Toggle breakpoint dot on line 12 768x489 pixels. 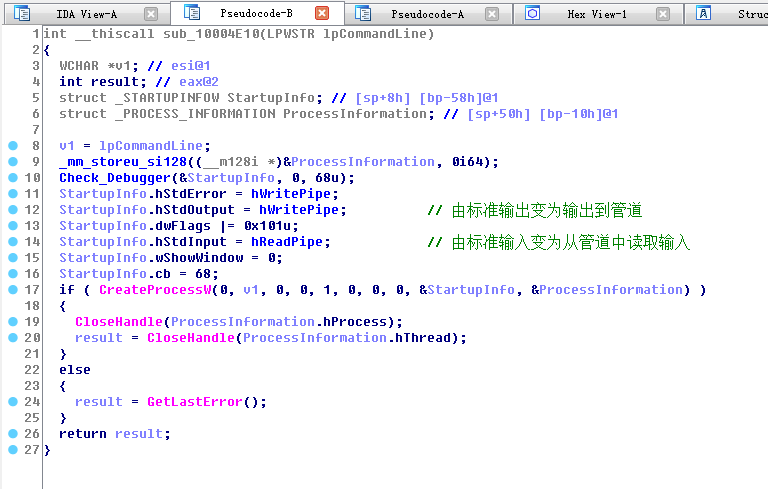coord(13,210)
